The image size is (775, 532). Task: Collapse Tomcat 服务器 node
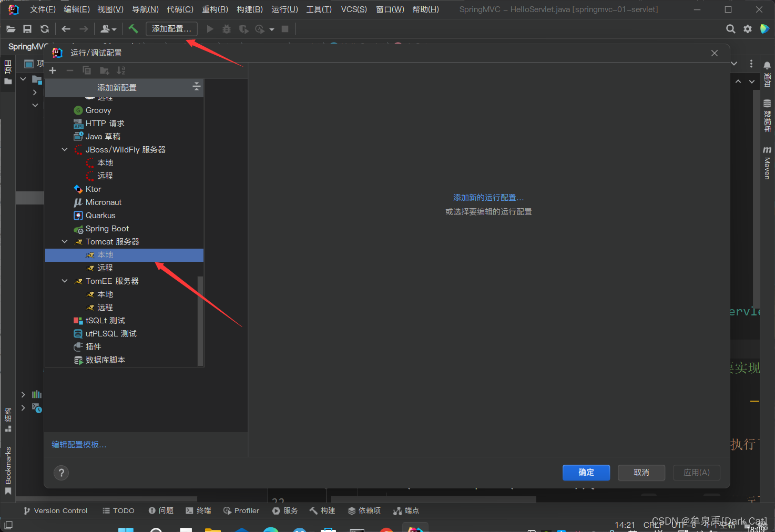point(65,242)
